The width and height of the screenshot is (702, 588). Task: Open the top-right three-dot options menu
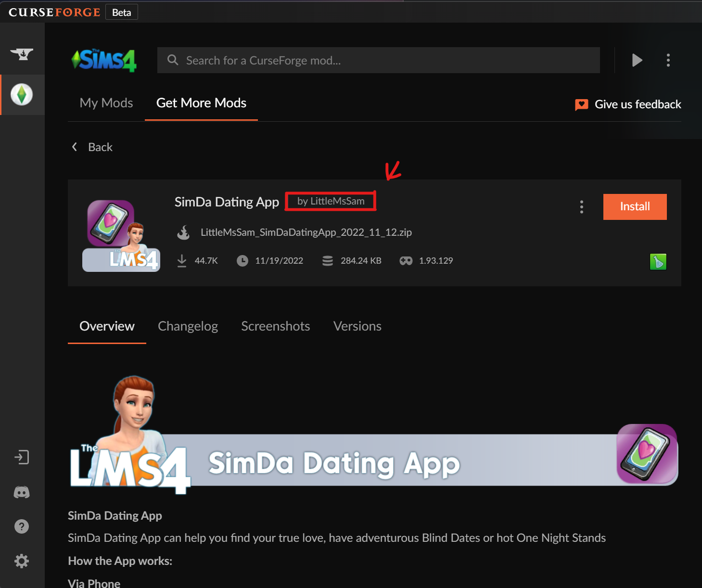pyautogui.click(x=668, y=60)
